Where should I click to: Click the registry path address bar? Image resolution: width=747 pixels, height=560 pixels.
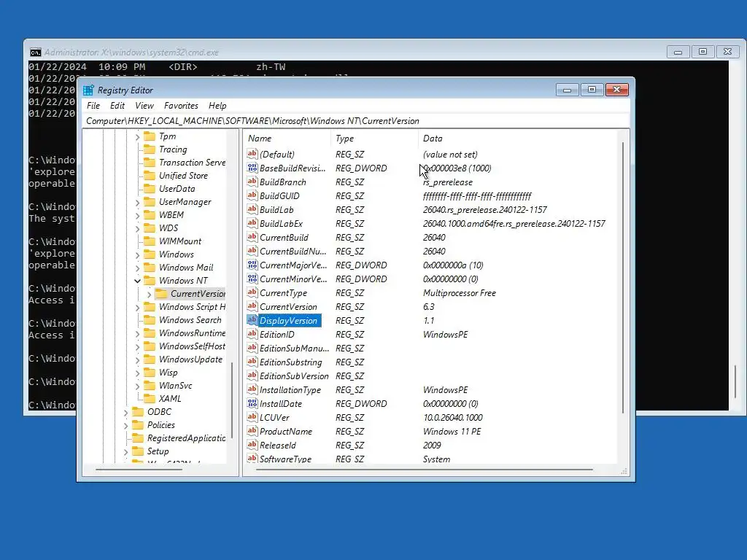356,121
